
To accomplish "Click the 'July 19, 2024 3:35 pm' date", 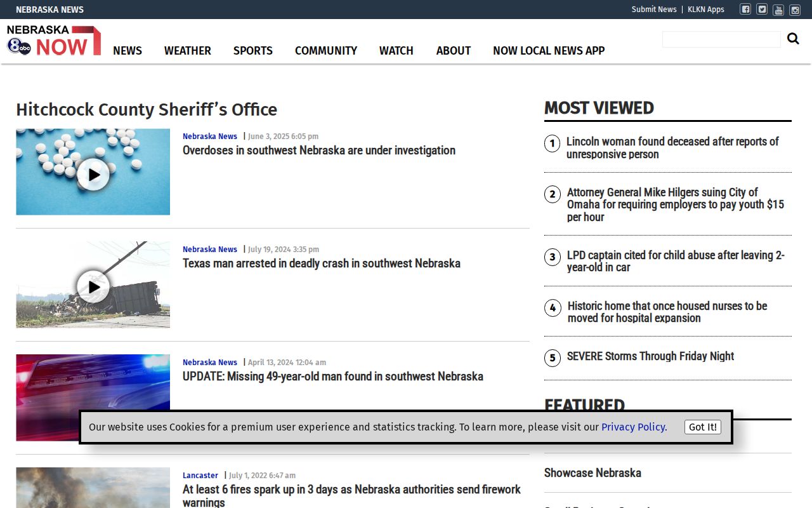I will pos(284,250).
